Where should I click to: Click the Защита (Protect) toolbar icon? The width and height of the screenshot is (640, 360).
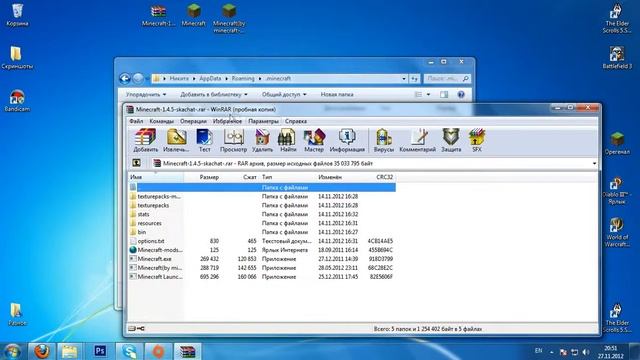click(451, 141)
